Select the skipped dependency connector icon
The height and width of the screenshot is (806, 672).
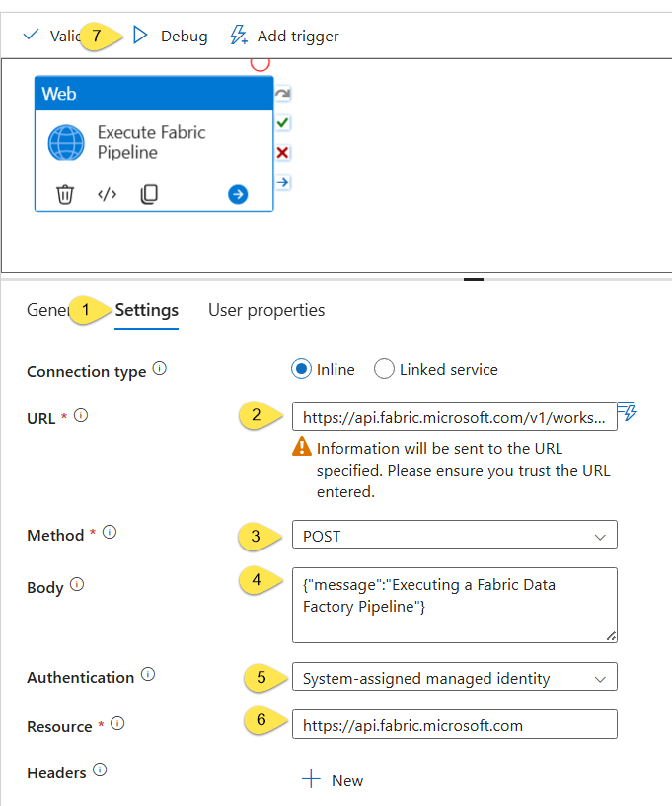(283, 94)
